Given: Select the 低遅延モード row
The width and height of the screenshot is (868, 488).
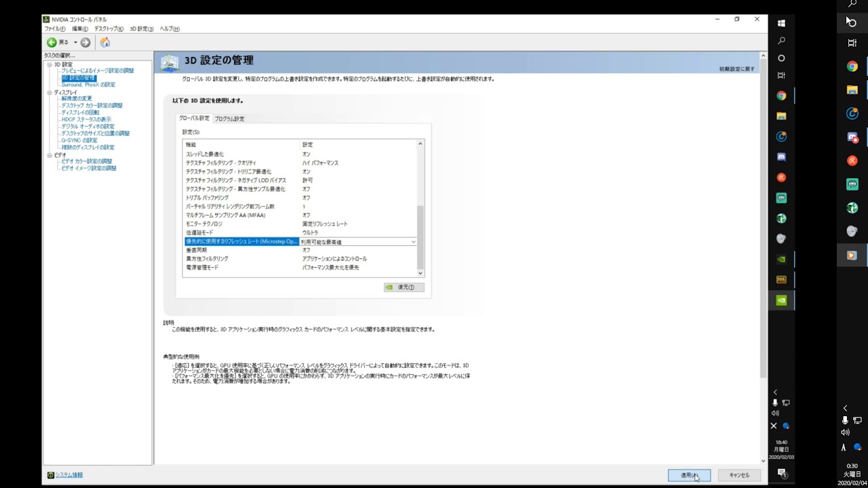Looking at the screenshot, I should (300, 233).
